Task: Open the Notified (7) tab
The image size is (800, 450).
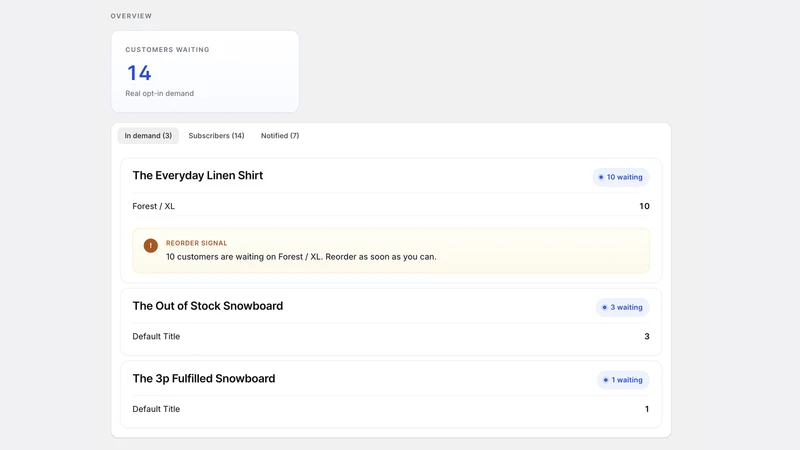Action: pyautogui.click(x=280, y=136)
